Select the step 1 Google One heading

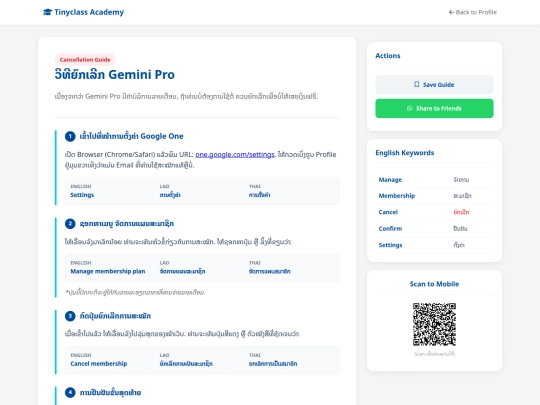coord(132,136)
